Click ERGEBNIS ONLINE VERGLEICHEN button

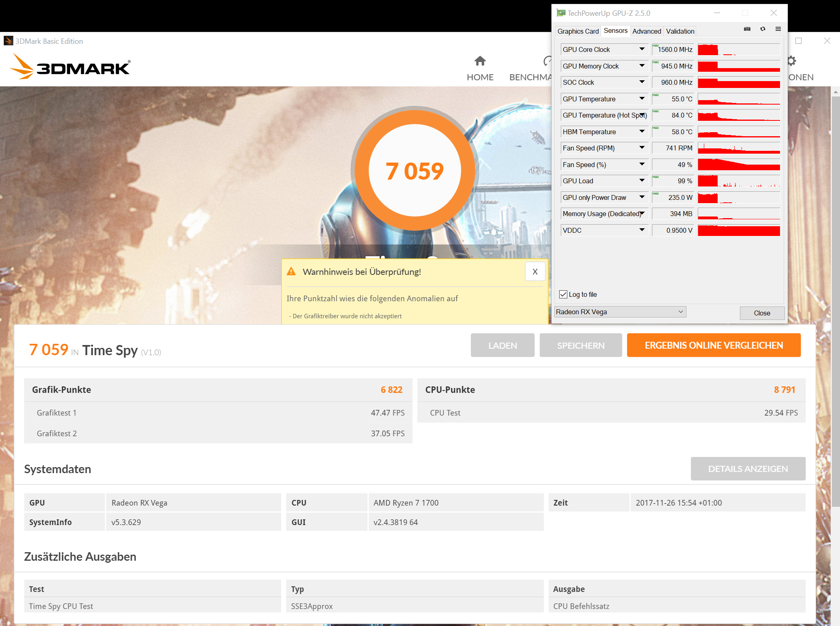tap(714, 345)
